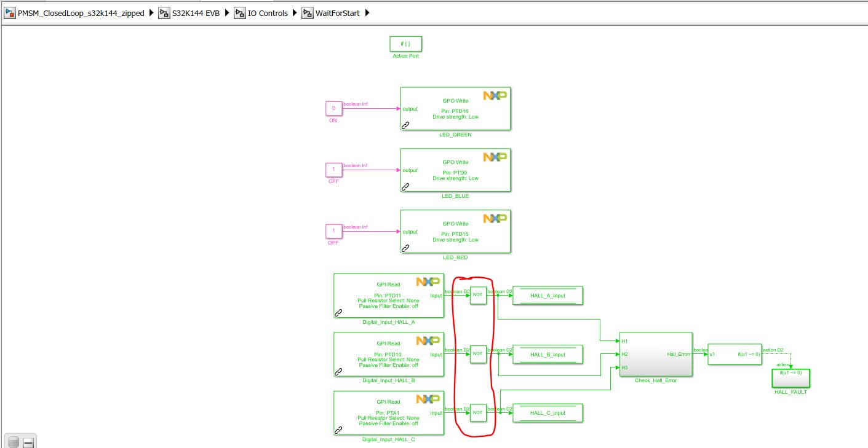Click the subsystem icon beside WaitForStart breadcrumb

point(306,12)
